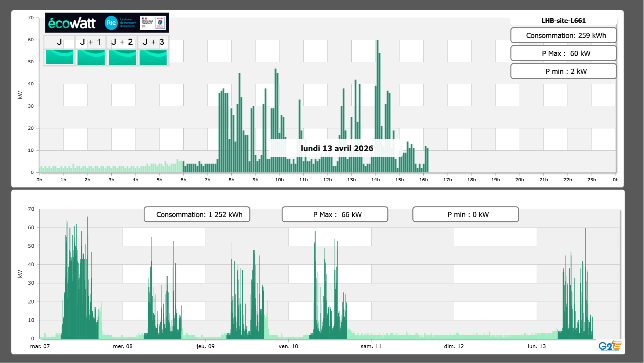The width and height of the screenshot is (644, 363).
Task: Click the Consommation: 1 252 kWh box
Action: coord(197,214)
